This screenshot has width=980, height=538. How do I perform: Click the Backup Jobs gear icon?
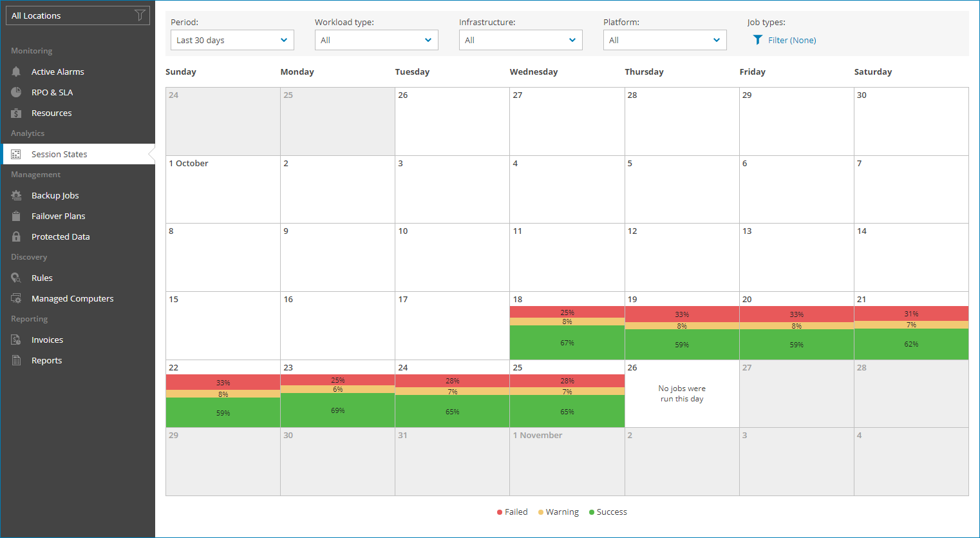tap(17, 195)
